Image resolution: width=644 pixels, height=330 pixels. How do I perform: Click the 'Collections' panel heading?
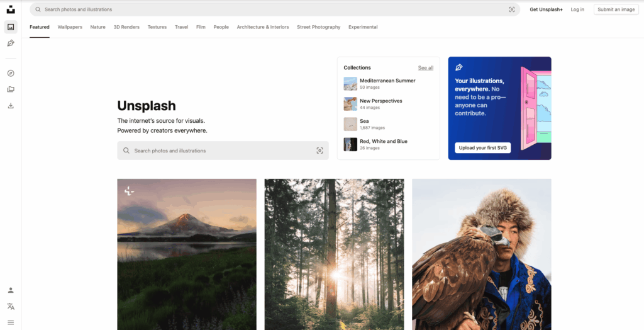pyautogui.click(x=357, y=68)
